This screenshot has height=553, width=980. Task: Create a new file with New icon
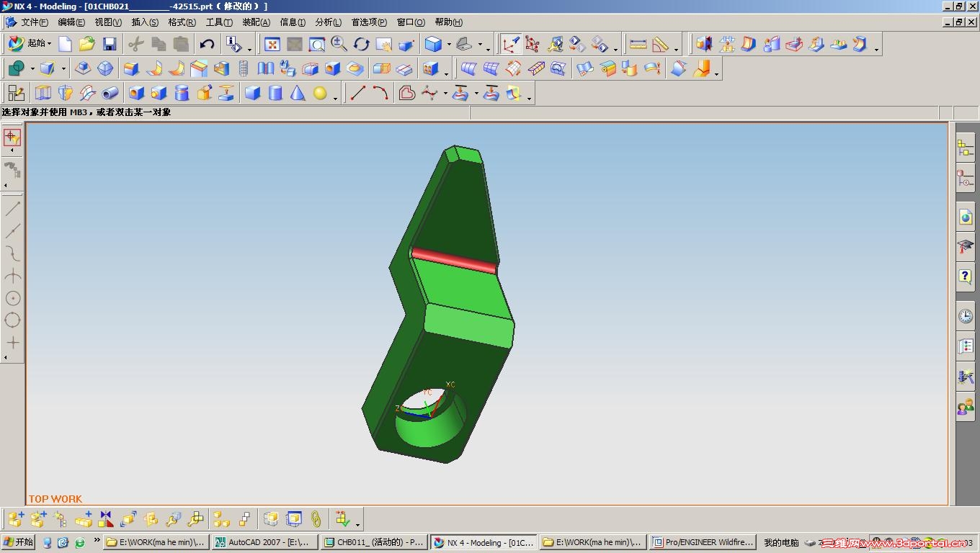click(66, 45)
